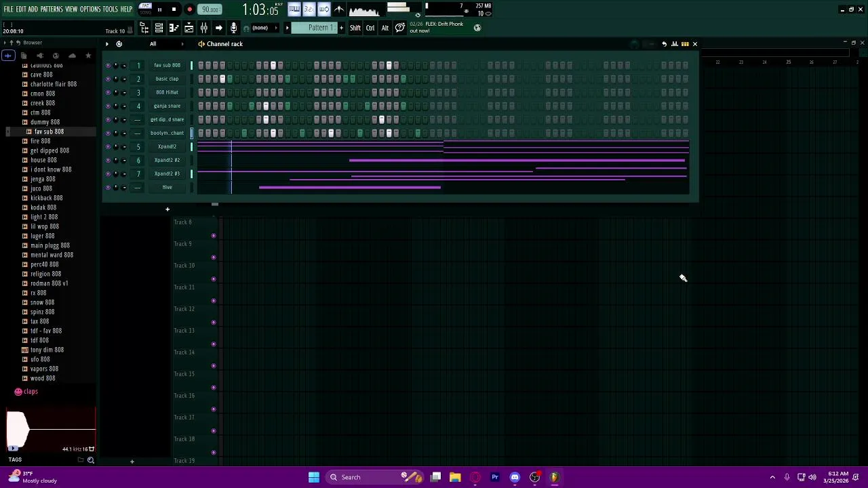Play the sample preview in browser
The height and width of the screenshot is (488, 868).
(x=13, y=448)
